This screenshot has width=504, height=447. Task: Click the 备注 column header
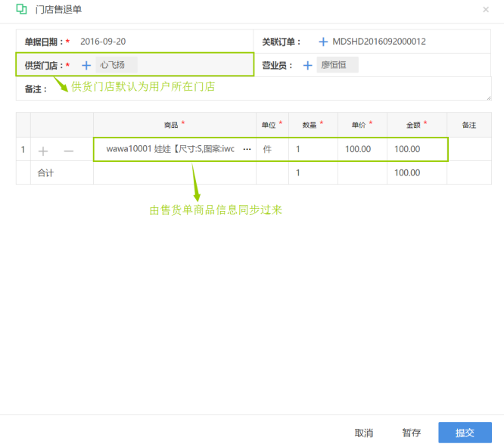coord(469,125)
